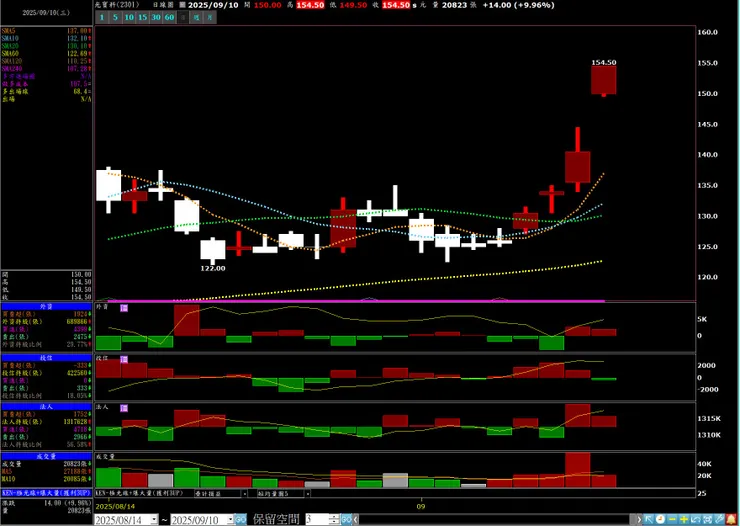Click the SMA10 legend row
The image size is (740, 526).
click(46, 39)
